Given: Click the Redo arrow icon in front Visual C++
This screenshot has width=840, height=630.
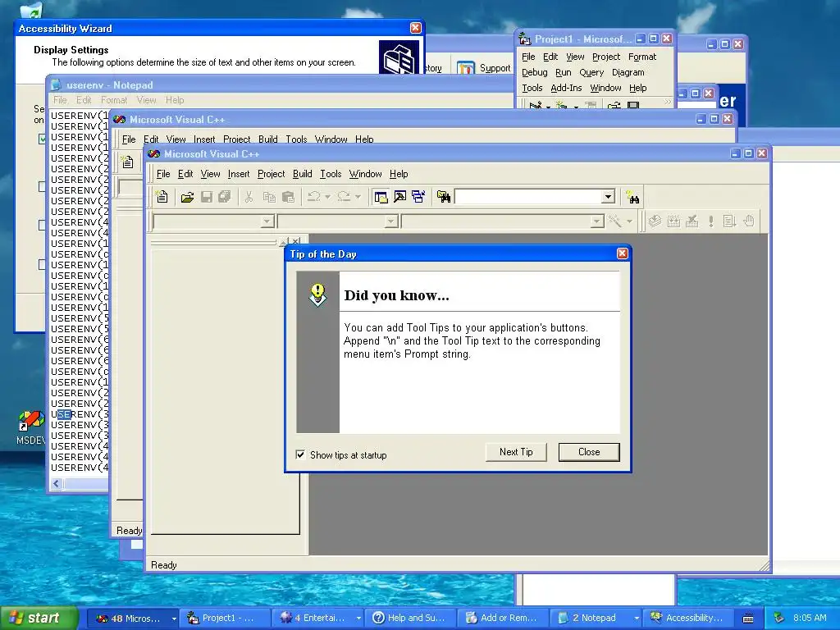Looking at the screenshot, I should [344, 197].
